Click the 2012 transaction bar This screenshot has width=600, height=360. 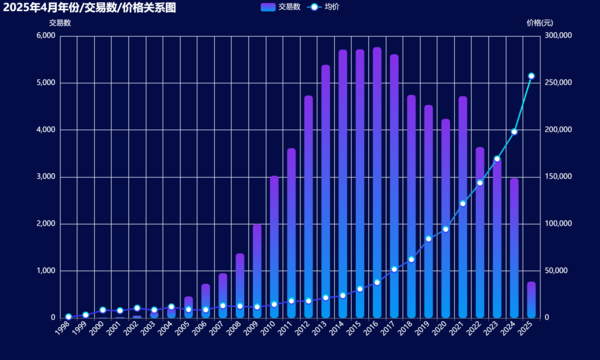tap(308, 207)
